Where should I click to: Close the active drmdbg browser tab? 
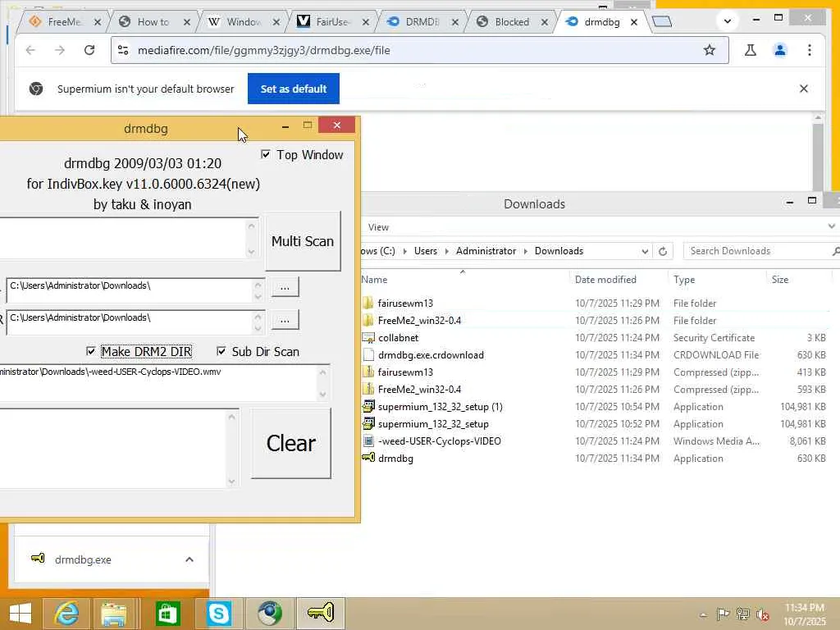634,22
